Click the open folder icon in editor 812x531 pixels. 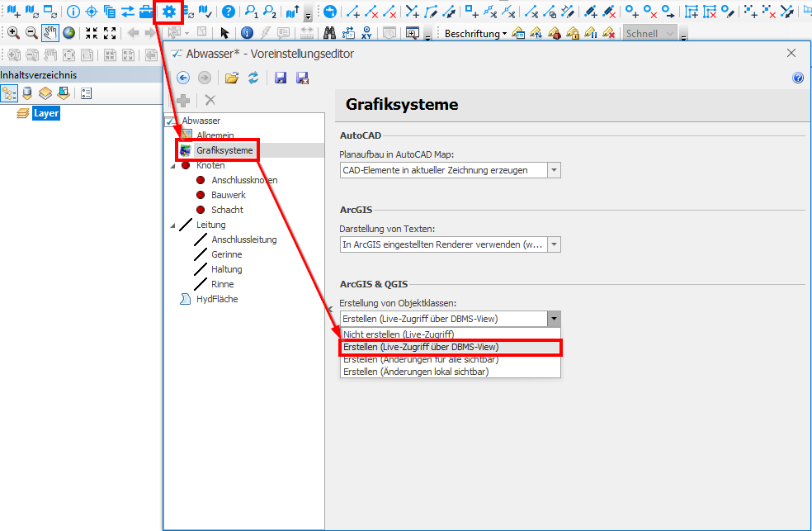[x=232, y=78]
